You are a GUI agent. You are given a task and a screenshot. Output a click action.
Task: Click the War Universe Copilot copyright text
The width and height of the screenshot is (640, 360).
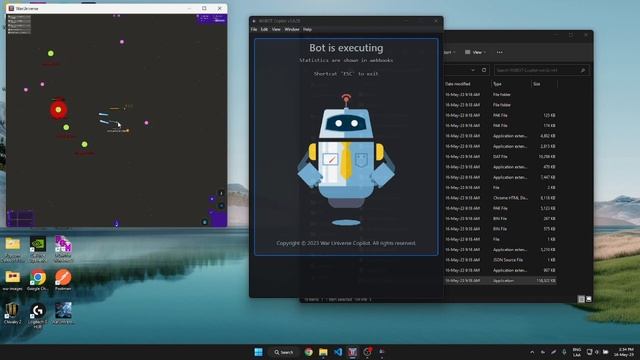[x=346, y=243]
